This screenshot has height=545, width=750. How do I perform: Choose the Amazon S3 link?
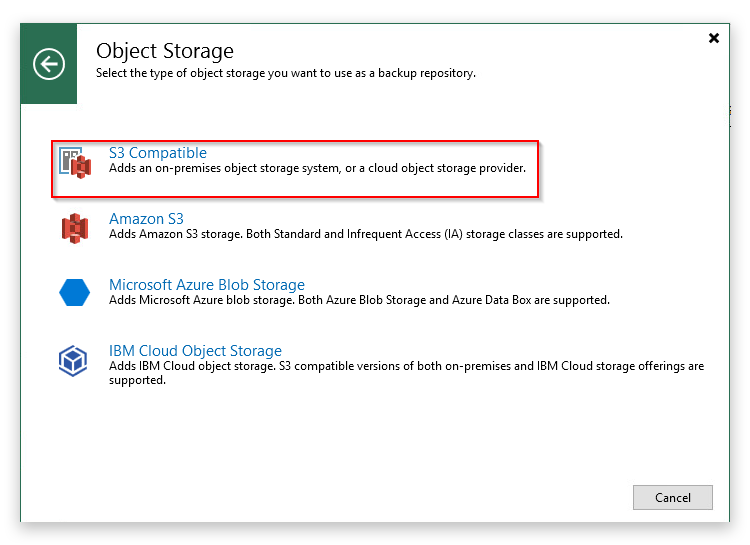[146, 219]
